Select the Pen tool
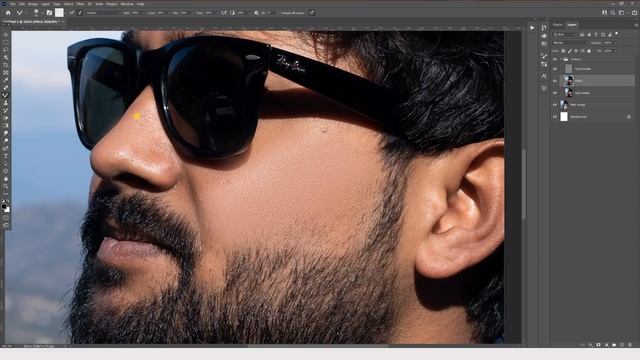Image resolution: width=640 pixels, height=360 pixels. (6, 149)
